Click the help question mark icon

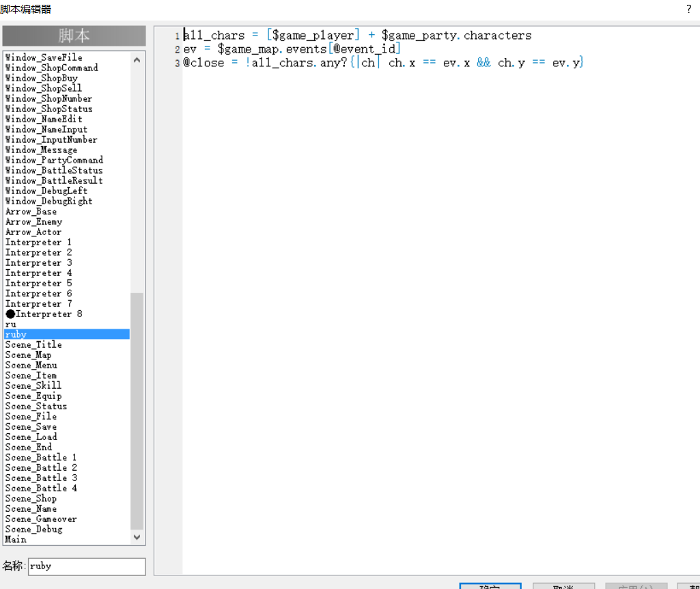tap(689, 9)
